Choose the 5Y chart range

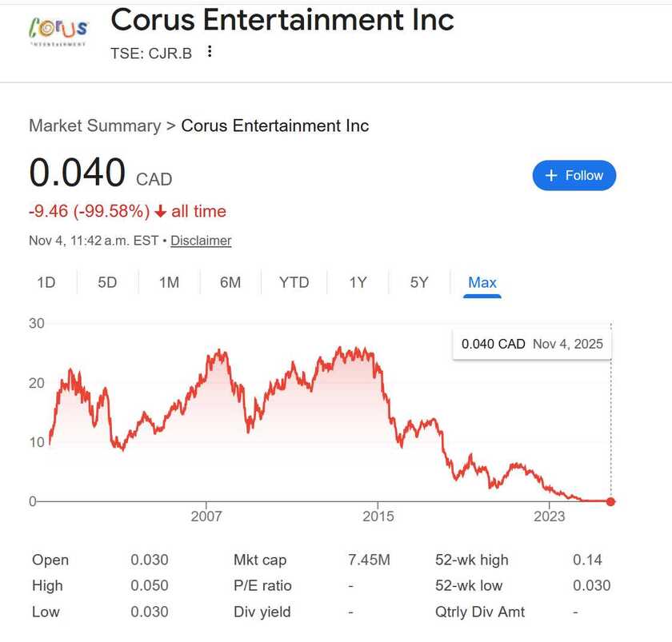coord(419,282)
